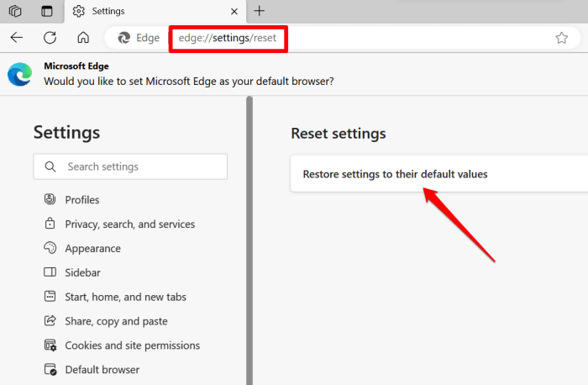
Task: Open the tab actions menu icon
Action: coord(46,11)
